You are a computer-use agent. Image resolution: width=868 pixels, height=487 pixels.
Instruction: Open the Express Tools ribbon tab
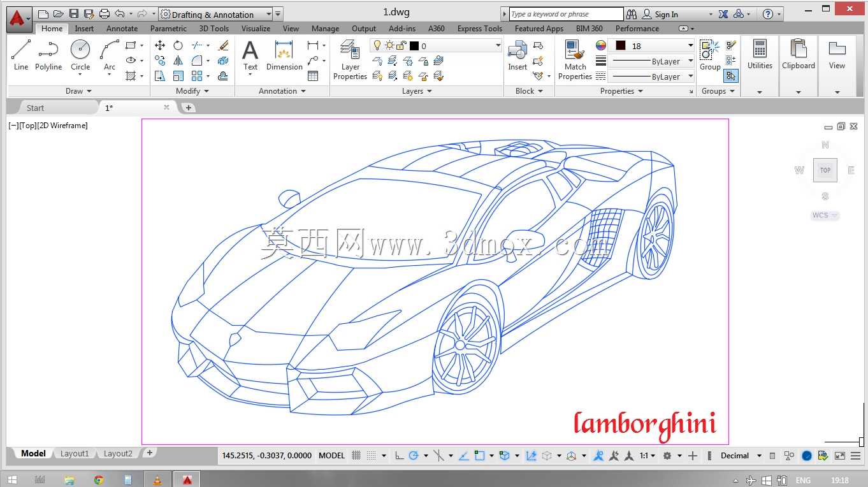[x=479, y=28]
